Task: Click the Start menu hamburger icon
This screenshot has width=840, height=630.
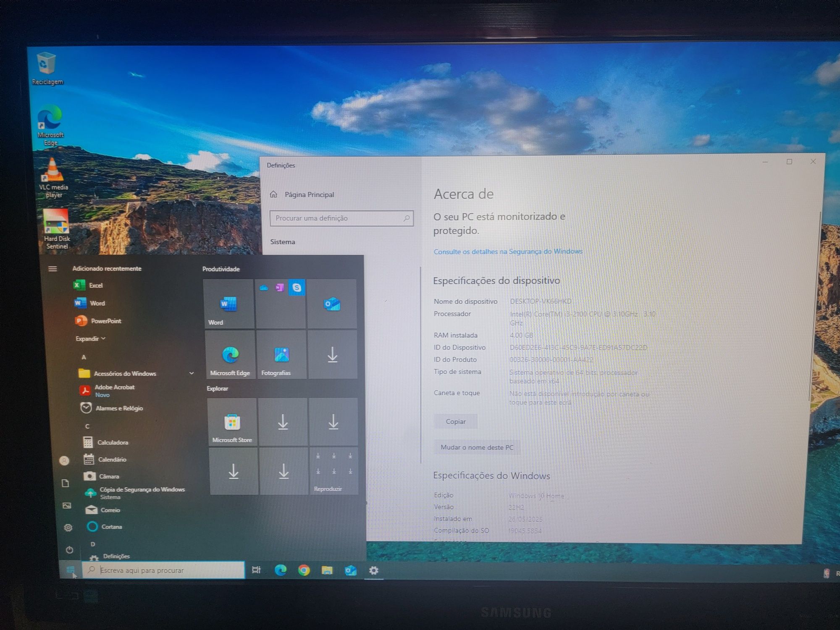Action: click(x=52, y=269)
